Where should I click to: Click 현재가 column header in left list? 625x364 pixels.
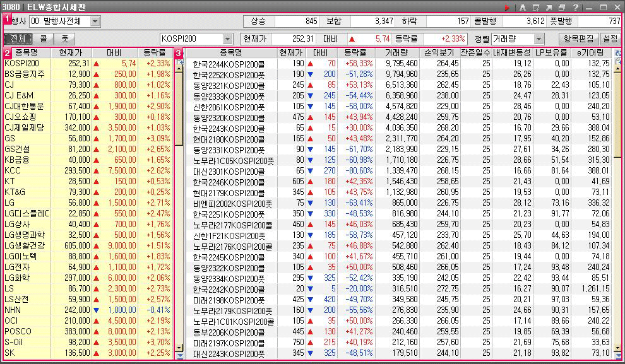(x=71, y=52)
